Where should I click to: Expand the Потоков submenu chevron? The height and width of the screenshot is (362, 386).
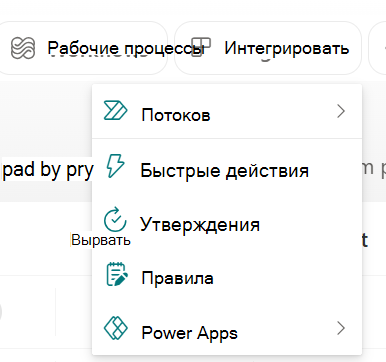(x=341, y=111)
